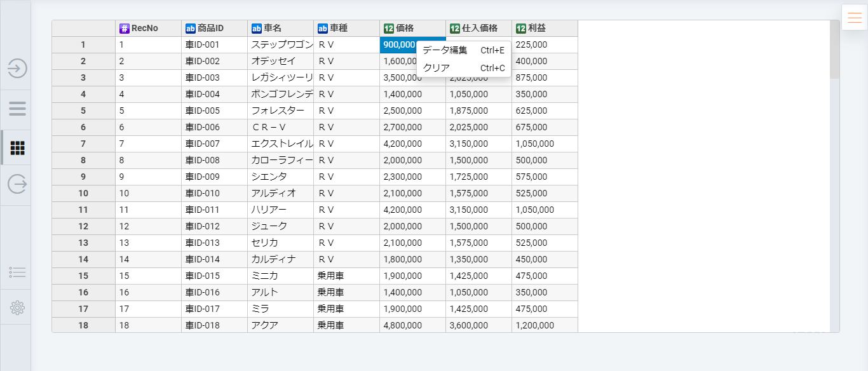Viewport: 868px width, 371px height.
Task: Select row header number 10
Action: [x=83, y=193]
